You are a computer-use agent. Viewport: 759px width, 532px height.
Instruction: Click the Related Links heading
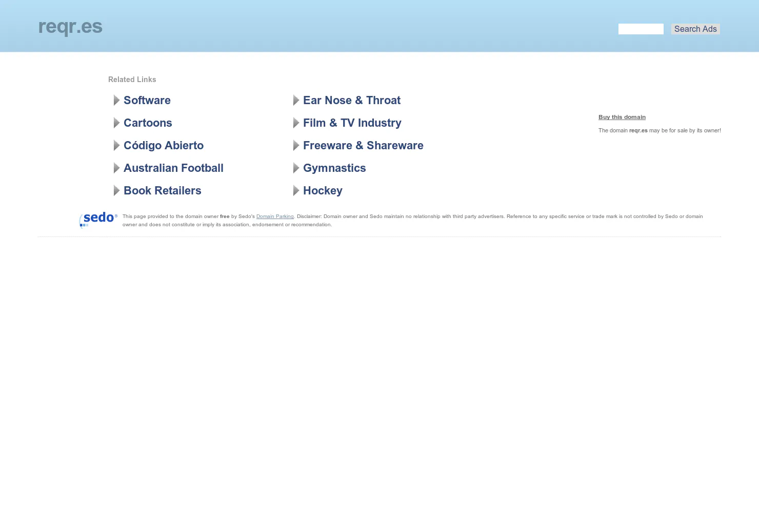pyautogui.click(x=132, y=80)
